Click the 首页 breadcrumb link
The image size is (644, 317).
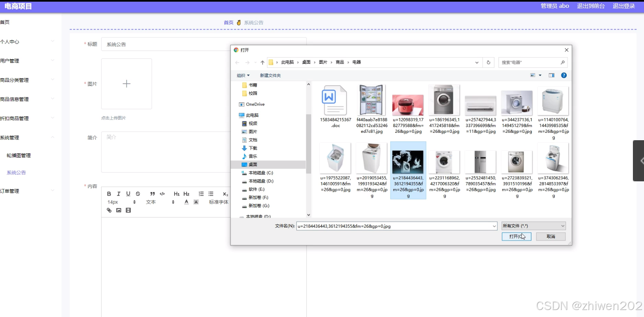pyautogui.click(x=229, y=23)
